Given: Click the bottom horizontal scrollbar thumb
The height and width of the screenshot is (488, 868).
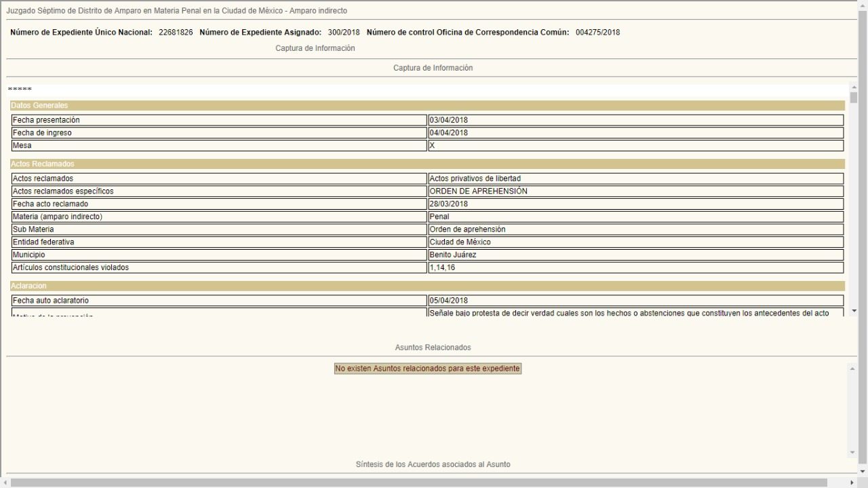Looking at the screenshot, I should pos(418,483).
